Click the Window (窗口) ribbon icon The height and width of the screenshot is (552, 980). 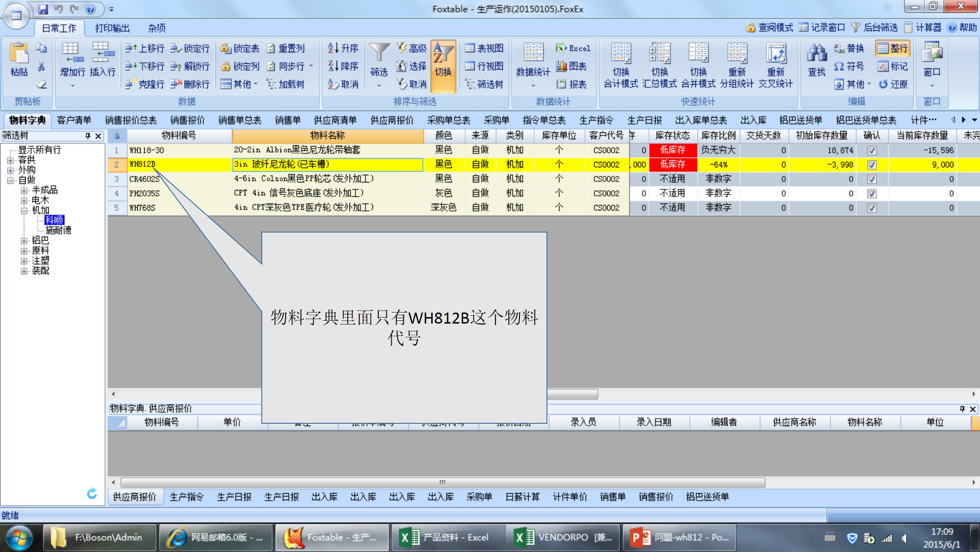pyautogui.click(x=932, y=60)
